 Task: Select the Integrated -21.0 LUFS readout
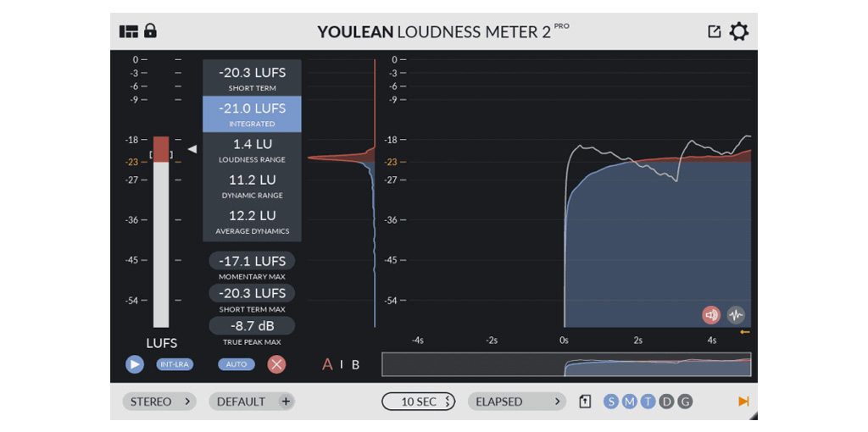[252, 114]
